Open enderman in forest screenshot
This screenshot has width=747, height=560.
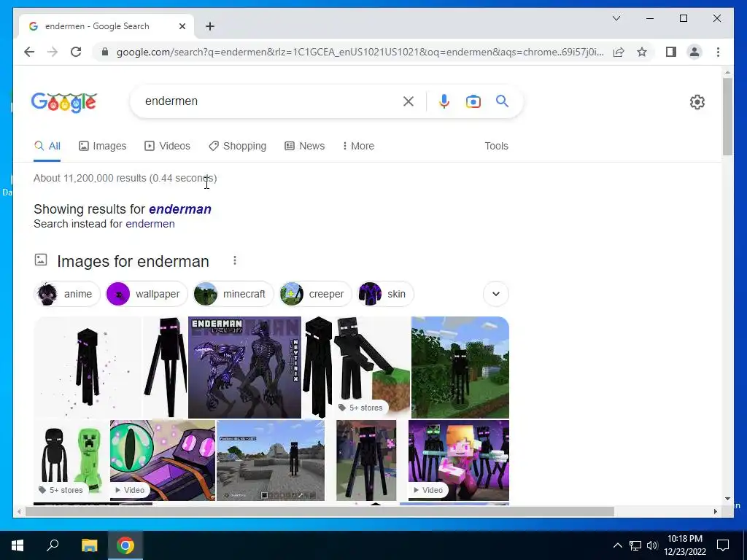click(460, 367)
